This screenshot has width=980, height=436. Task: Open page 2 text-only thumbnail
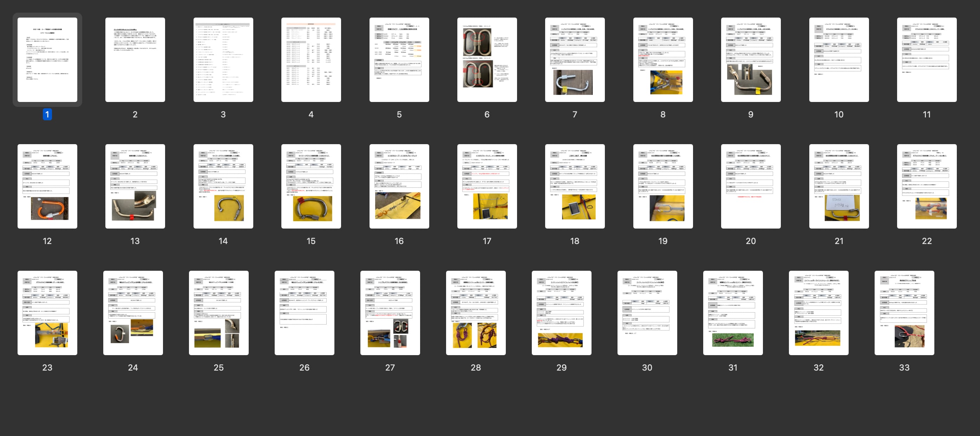tap(135, 59)
